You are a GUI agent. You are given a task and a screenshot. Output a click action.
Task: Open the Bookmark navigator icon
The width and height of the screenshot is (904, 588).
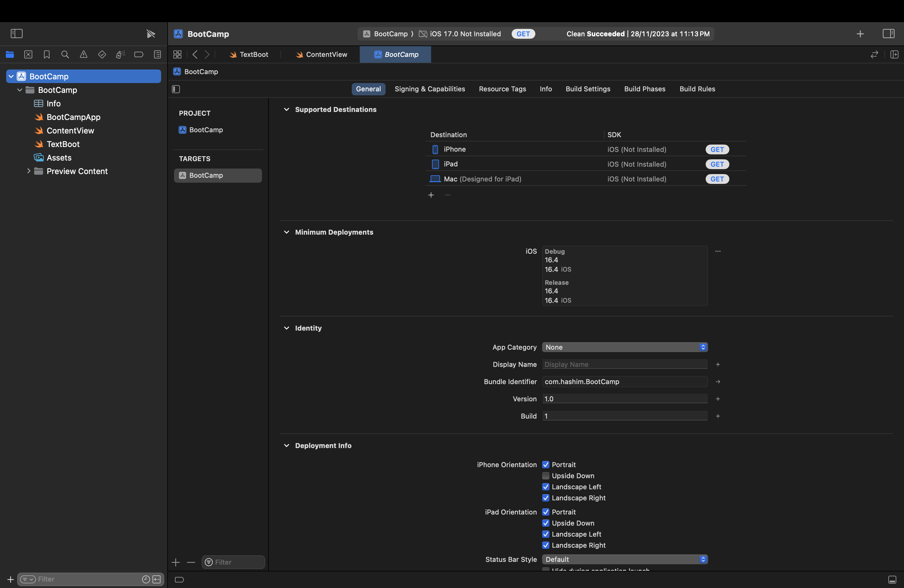[x=47, y=55]
